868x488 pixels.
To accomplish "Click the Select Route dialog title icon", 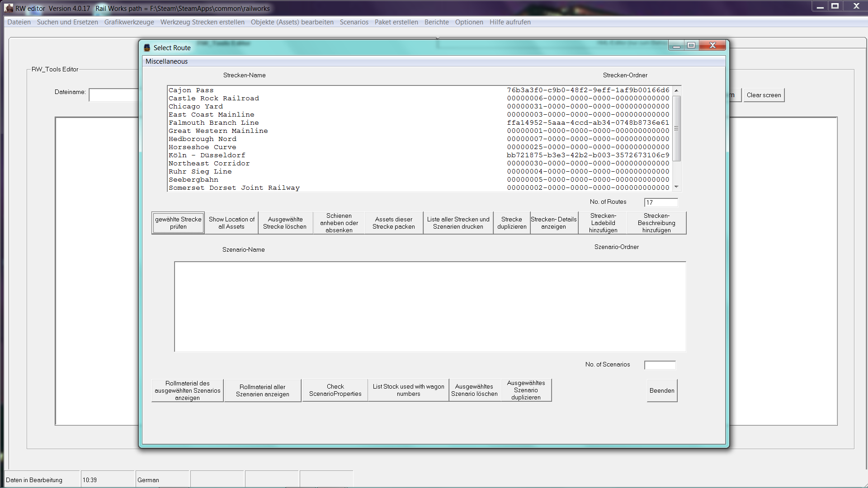I will coord(147,48).
